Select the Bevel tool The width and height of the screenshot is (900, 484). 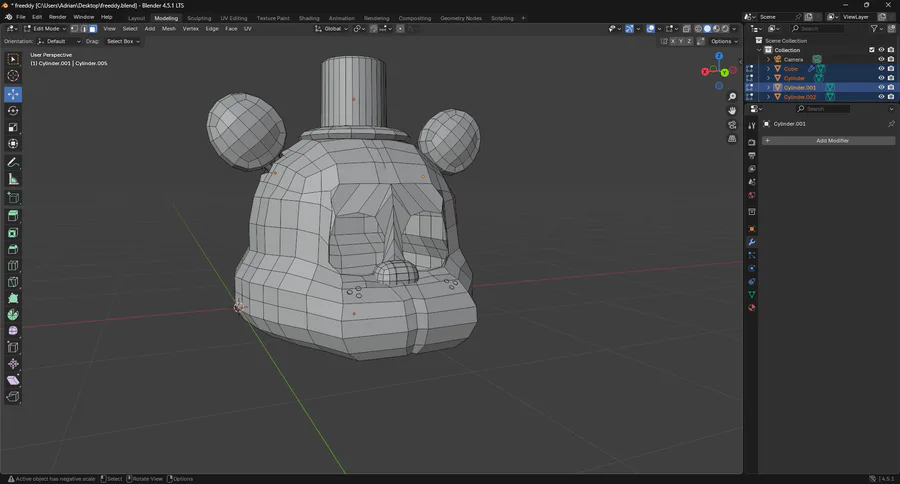(13, 249)
